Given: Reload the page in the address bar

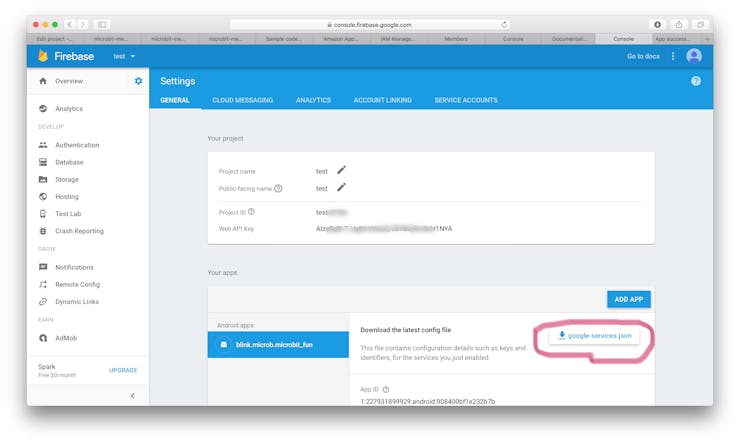Looking at the screenshot, I should pyautogui.click(x=505, y=25).
